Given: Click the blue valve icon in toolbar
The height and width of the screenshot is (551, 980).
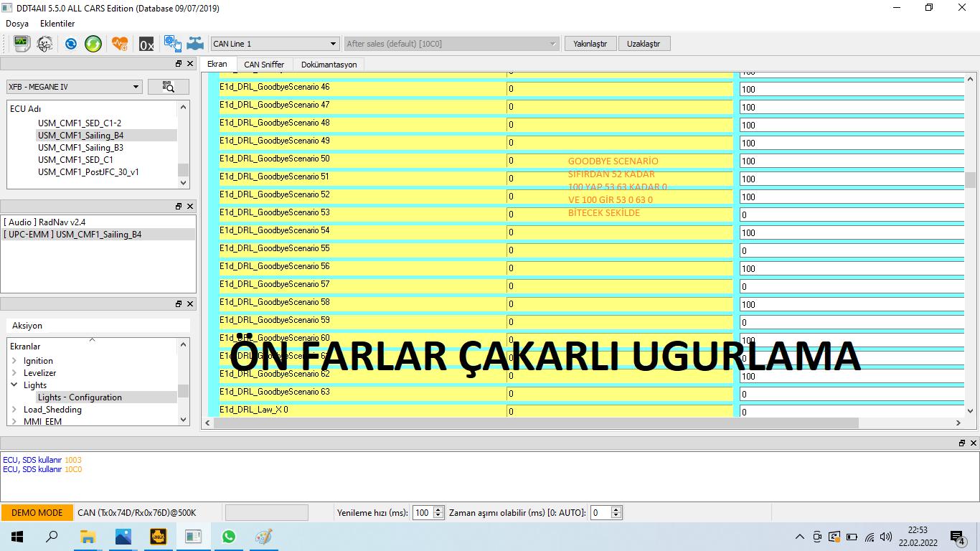Looking at the screenshot, I should 195,44.
